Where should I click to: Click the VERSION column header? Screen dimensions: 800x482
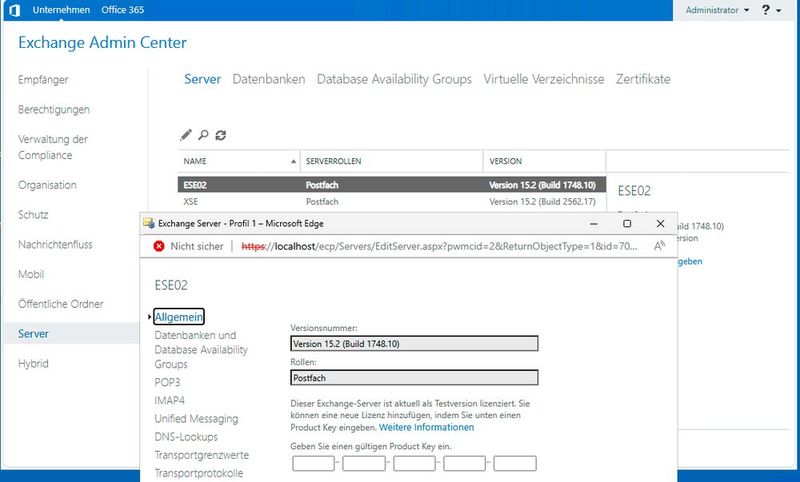coord(544,161)
